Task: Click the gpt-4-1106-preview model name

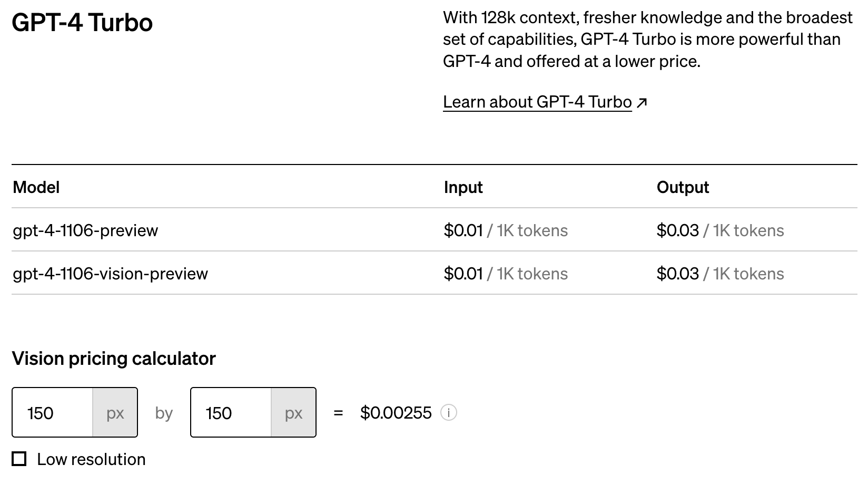Action: (x=85, y=230)
